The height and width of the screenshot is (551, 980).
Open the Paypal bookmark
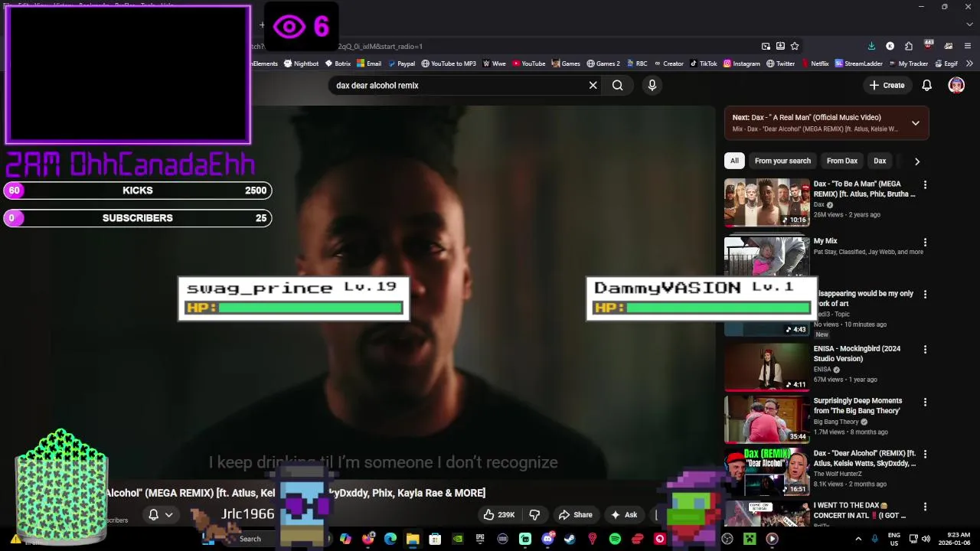coord(401,64)
